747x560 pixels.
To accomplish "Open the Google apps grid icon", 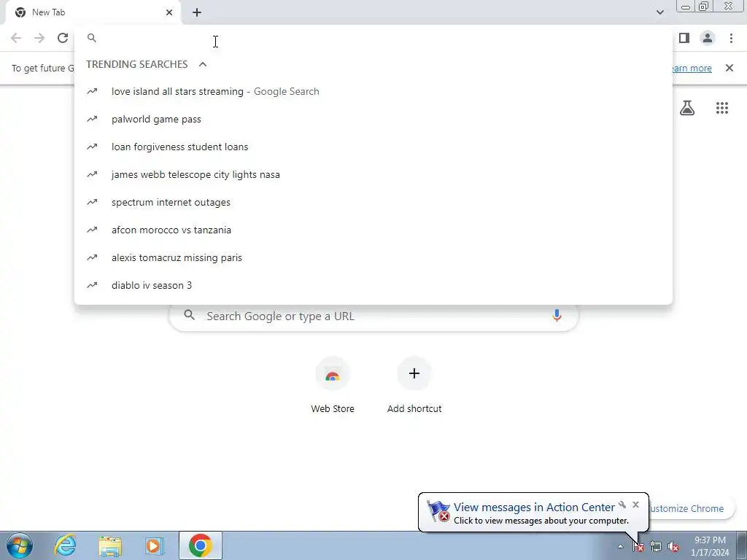I will [722, 108].
